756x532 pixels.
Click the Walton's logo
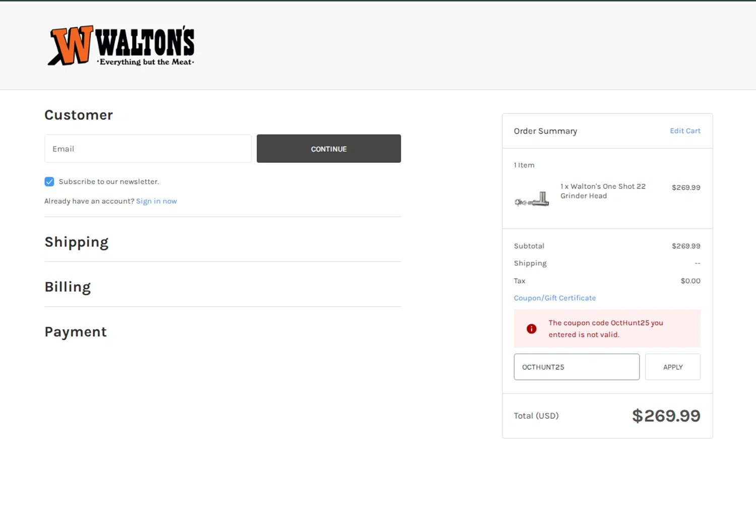pos(121,46)
